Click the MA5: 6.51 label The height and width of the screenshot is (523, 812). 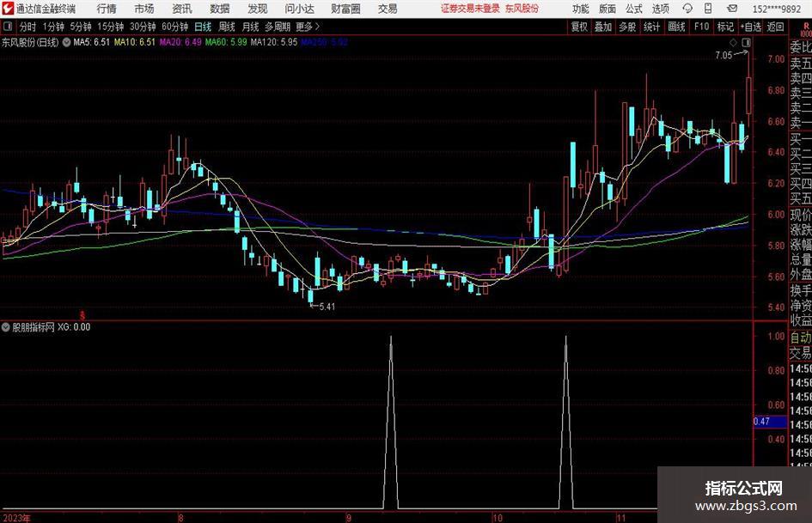pos(92,42)
